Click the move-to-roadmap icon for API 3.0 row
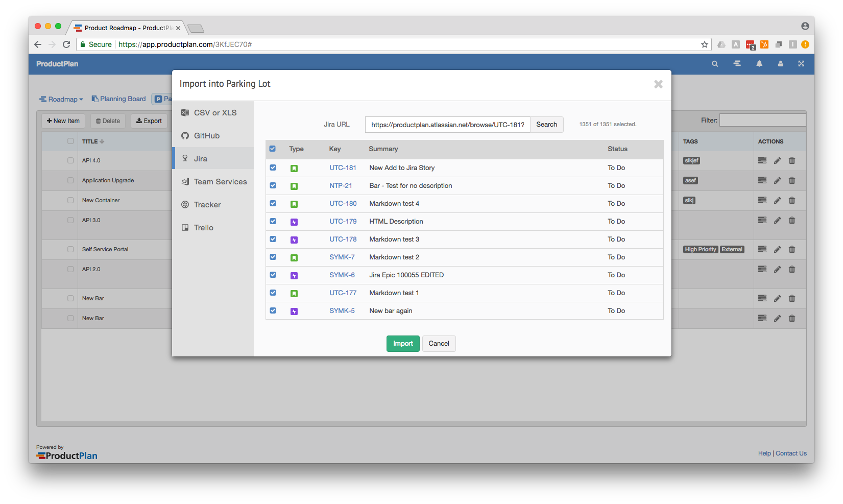Image resolution: width=843 pixels, height=504 pixels. point(762,220)
